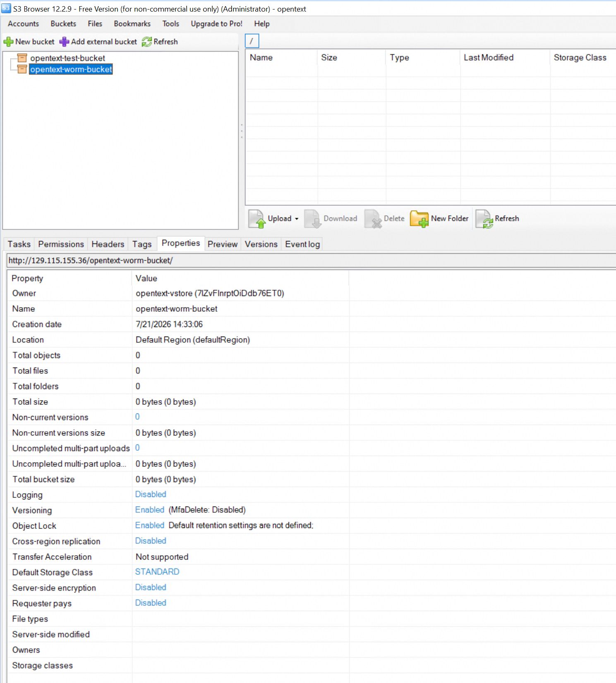The width and height of the screenshot is (616, 683).
Task: Select opentext-test-bucket in the tree
Action: coord(68,58)
